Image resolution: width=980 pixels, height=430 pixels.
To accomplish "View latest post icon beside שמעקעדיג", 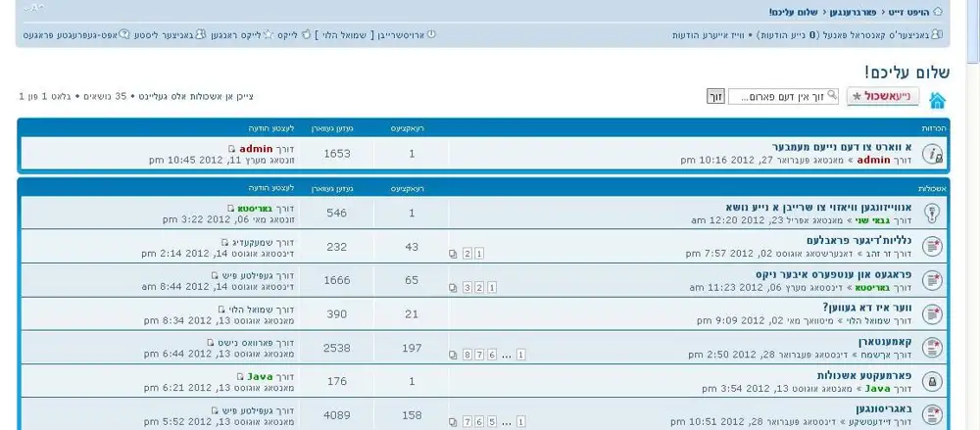I will (225, 242).
